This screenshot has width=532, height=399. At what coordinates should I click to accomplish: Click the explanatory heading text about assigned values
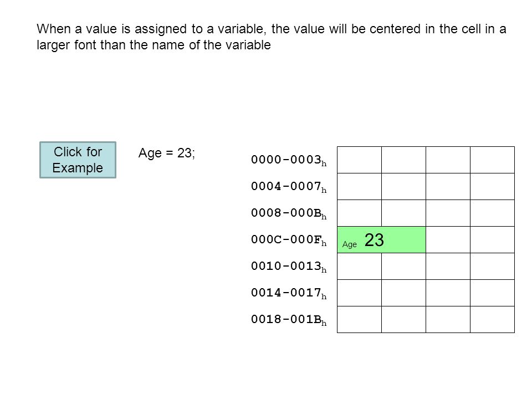(x=271, y=37)
